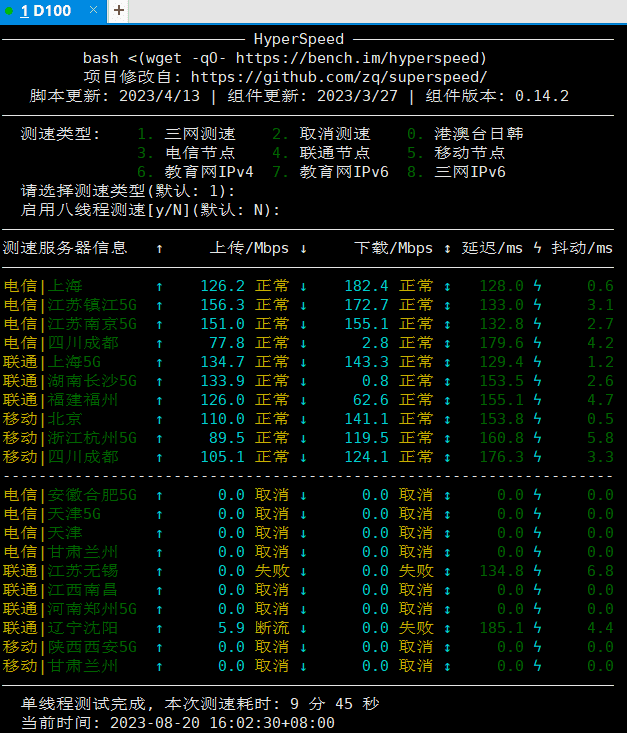Image resolution: width=627 pixels, height=733 pixels.
Task: Click the 启用八线程测速 prompt line
Action: (150, 210)
